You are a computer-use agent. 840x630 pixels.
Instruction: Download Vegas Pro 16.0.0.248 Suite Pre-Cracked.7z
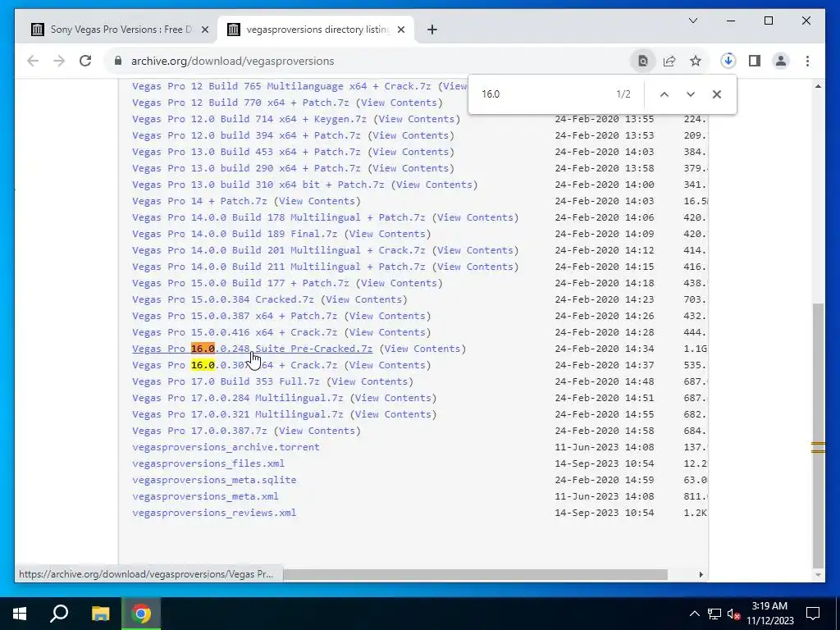tap(253, 349)
